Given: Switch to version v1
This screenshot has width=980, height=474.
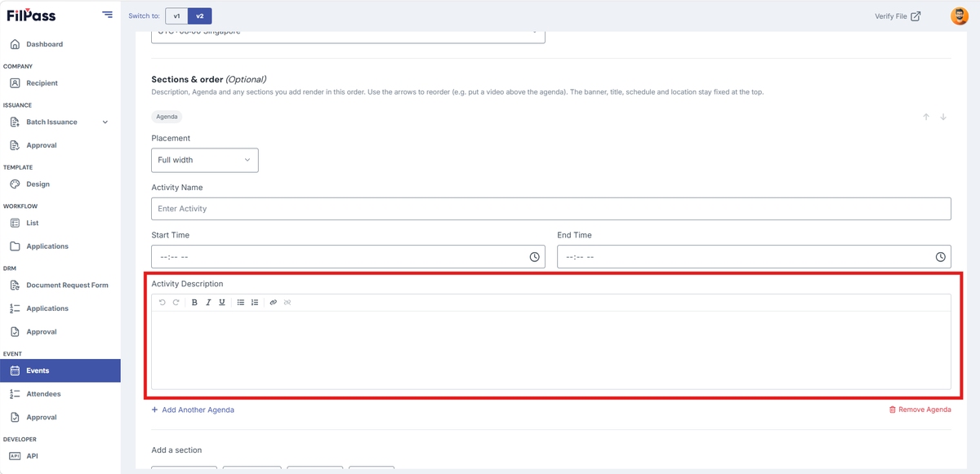Looking at the screenshot, I should coord(176,16).
